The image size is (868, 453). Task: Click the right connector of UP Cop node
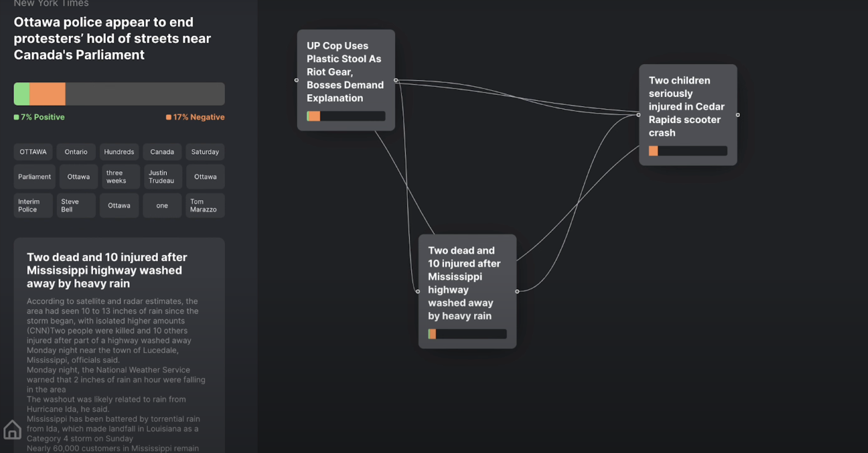coord(396,80)
